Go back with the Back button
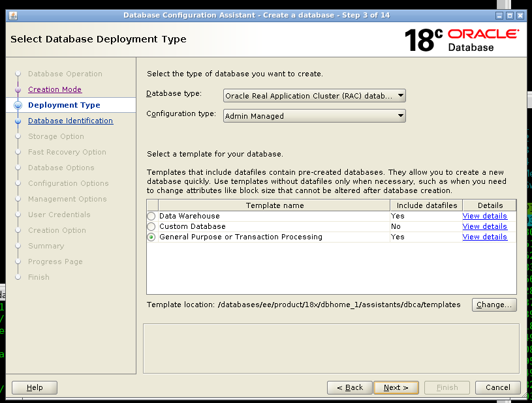 pyautogui.click(x=350, y=387)
